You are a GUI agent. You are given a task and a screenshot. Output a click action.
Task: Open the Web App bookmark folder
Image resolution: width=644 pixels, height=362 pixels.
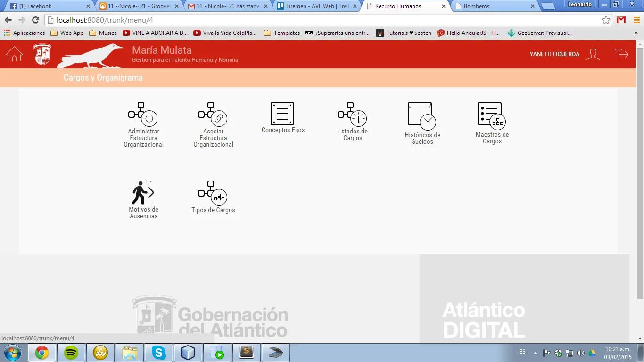[x=67, y=33]
